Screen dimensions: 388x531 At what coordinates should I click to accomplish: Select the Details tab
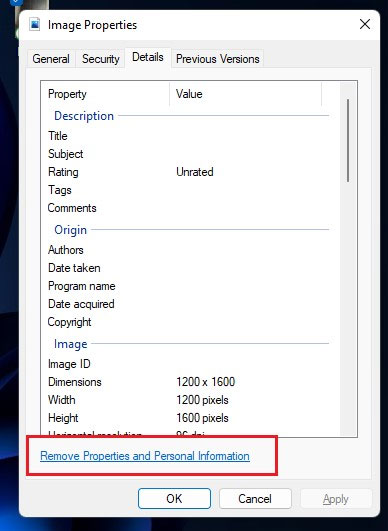[148, 57]
